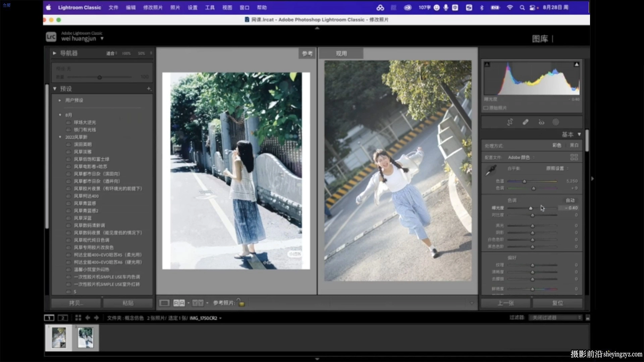Collapse the 8月 preset group
This screenshot has height=362, width=644.
point(60,115)
